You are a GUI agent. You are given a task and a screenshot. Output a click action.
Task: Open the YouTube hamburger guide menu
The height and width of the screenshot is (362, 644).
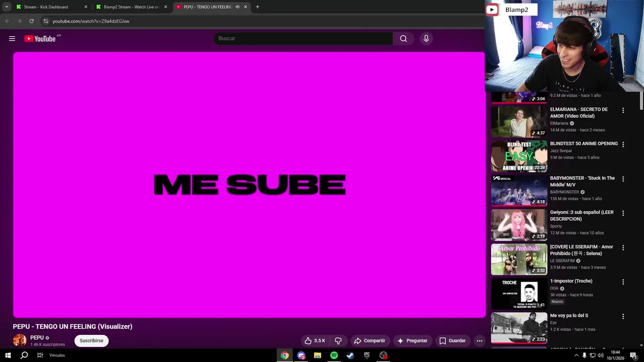pyautogui.click(x=12, y=39)
